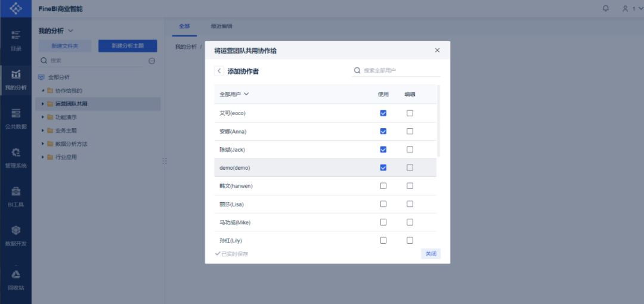Expand the 业务主题 folder
Viewport: 644px width, 304px height.
pyautogui.click(x=43, y=131)
